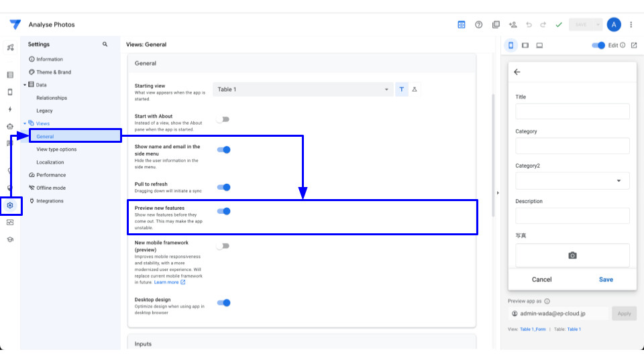This screenshot has height=362, width=644.
Task: Select View type options in Settings
Action: tap(56, 149)
